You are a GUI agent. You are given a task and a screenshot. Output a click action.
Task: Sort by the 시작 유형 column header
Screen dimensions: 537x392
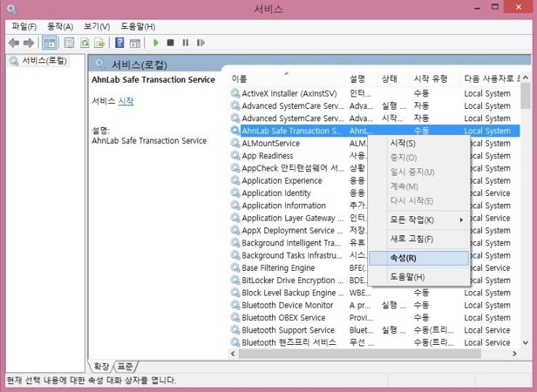[435, 79]
